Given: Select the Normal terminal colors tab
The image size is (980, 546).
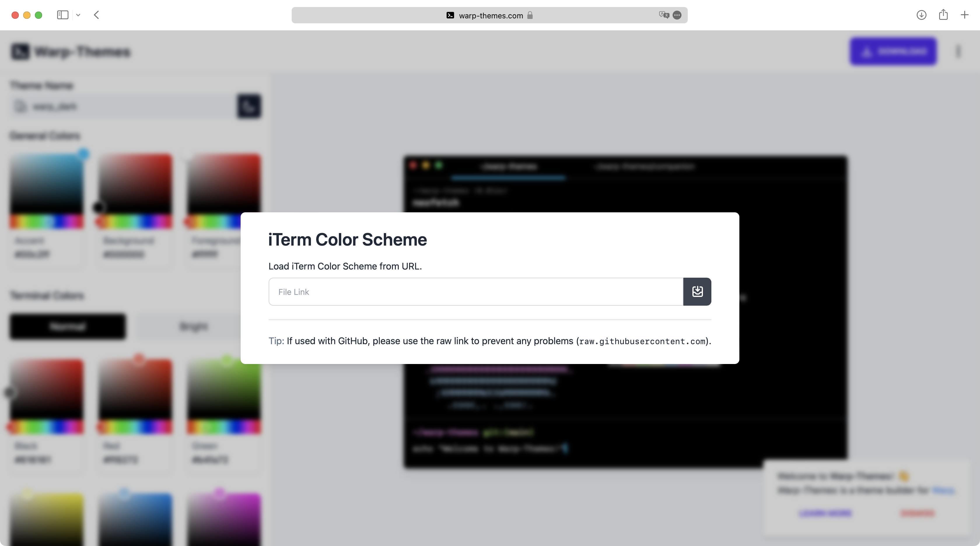Looking at the screenshot, I should tap(67, 326).
